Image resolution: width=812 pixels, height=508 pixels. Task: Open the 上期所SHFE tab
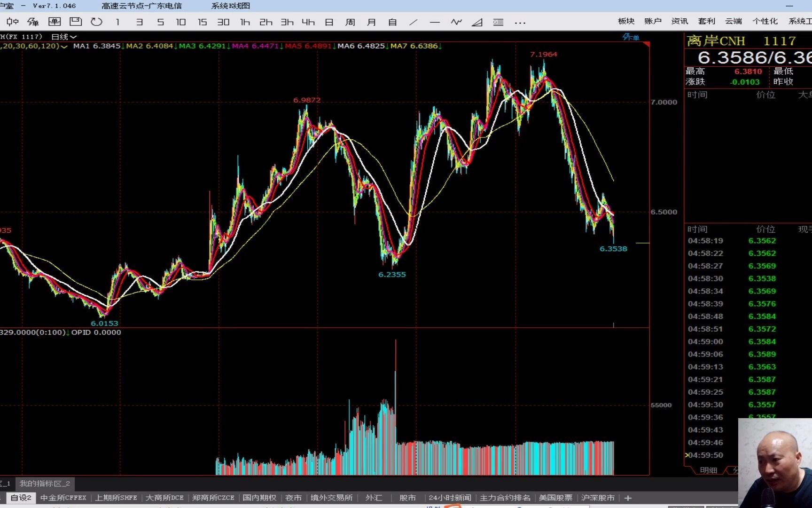[x=116, y=498]
